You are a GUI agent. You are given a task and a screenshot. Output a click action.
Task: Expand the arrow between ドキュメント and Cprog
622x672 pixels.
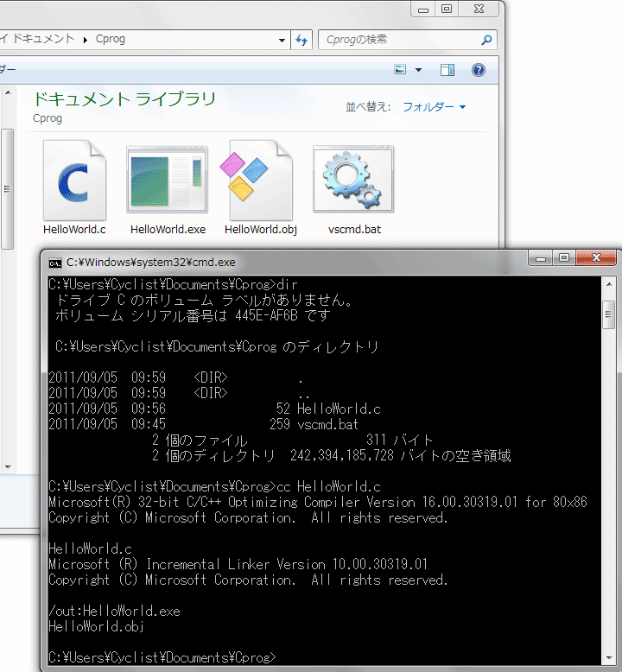[86, 40]
